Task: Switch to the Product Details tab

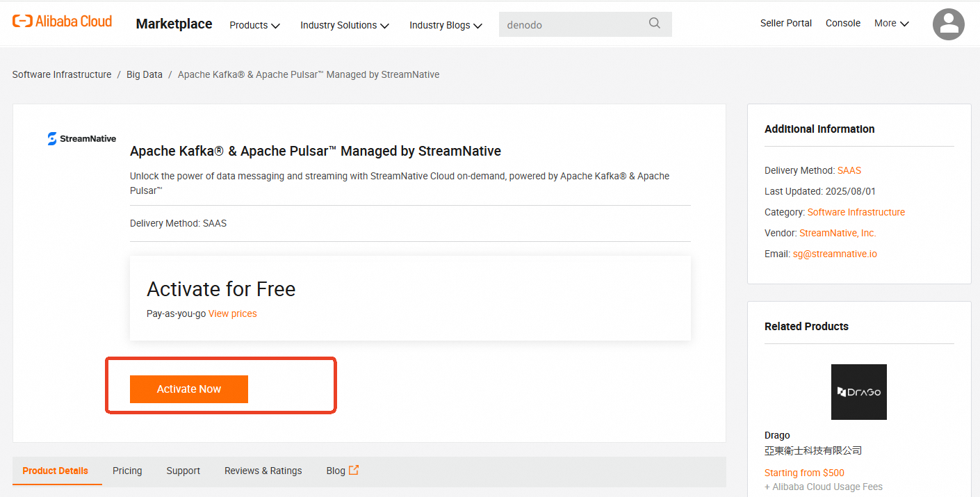Action: pyautogui.click(x=56, y=471)
